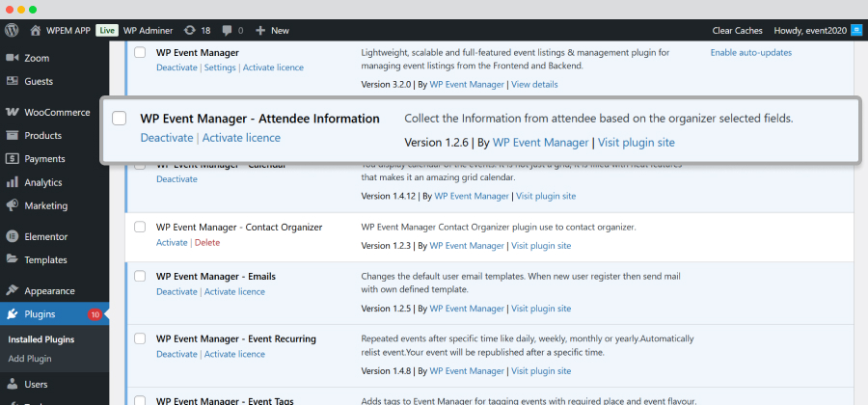Open WP Adminer from admin bar

[x=148, y=31]
